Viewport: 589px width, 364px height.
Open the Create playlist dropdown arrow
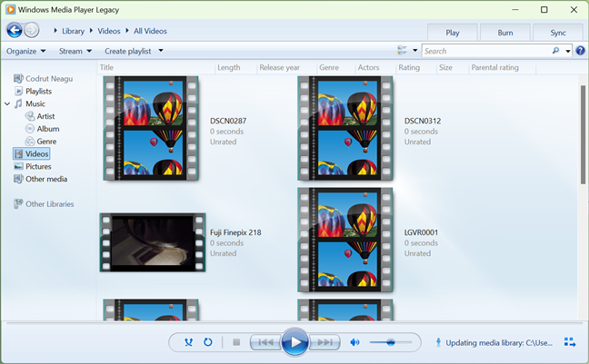pyautogui.click(x=161, y=51)
